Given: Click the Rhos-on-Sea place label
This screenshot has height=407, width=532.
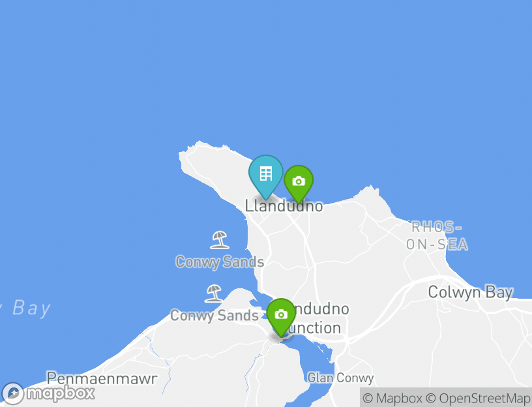Looking at the screenshot, I should tap(437, 236).
